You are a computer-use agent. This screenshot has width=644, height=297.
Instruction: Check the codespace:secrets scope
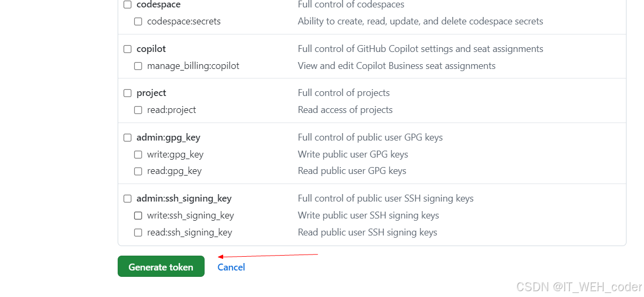coord(138,22)
